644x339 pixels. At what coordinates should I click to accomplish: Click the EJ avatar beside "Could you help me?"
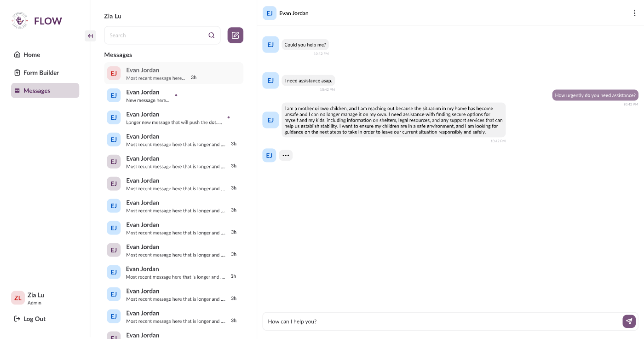point(270,45)
